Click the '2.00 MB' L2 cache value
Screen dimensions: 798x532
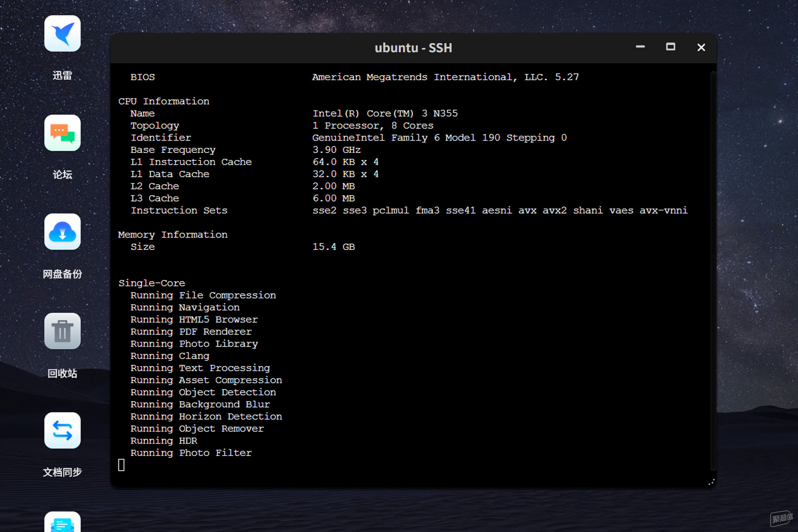(334, 186)
